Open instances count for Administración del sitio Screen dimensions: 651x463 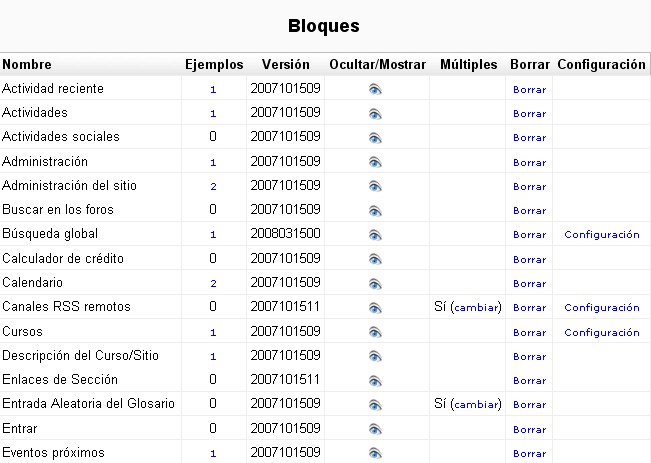[x=213, y=186]
